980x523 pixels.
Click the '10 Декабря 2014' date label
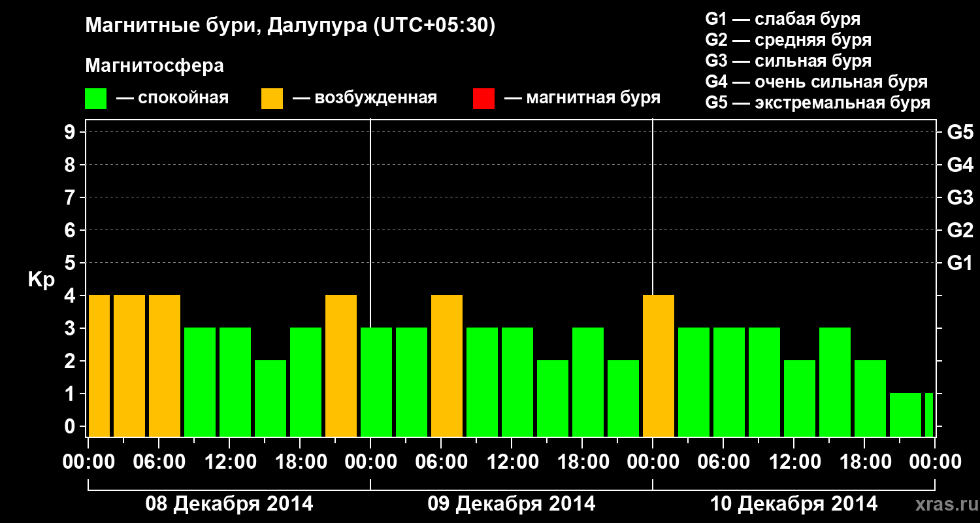794,504
